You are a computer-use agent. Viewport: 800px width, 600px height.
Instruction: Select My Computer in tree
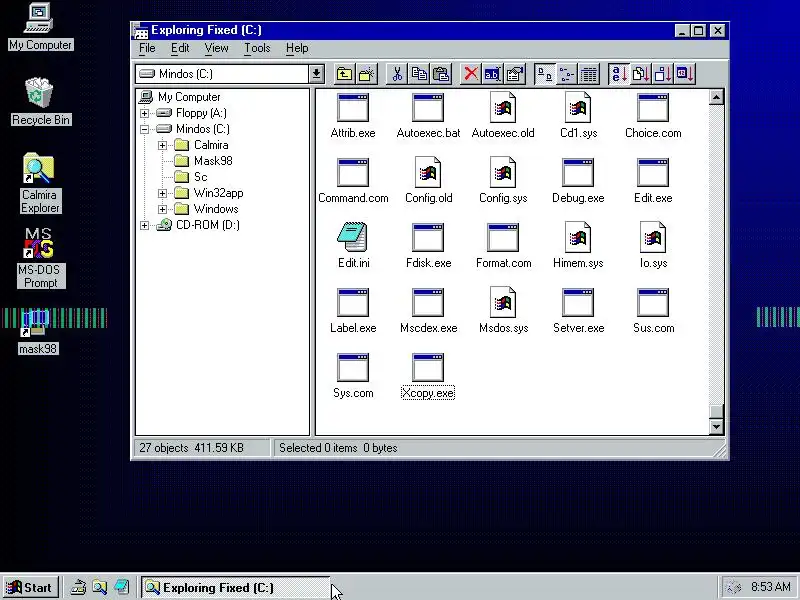[189, 97]
